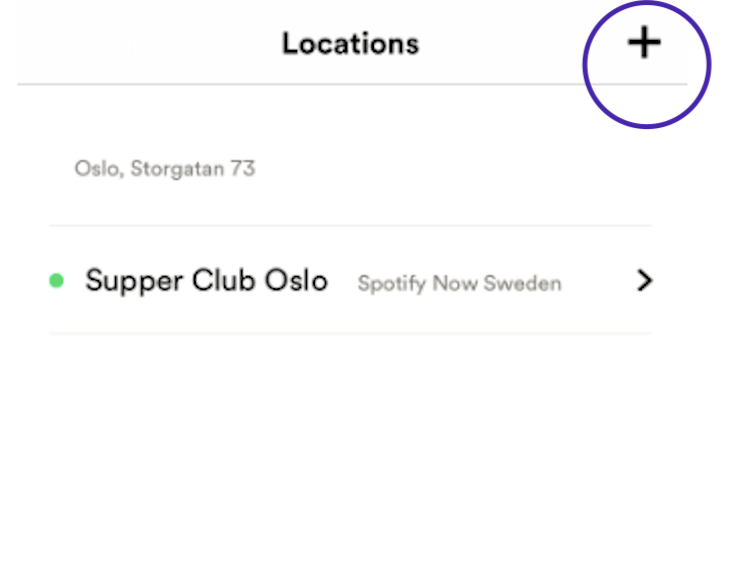Expand the Supper Club Oslo row arrow
752x578 pixels.
(x=645, y=282)
